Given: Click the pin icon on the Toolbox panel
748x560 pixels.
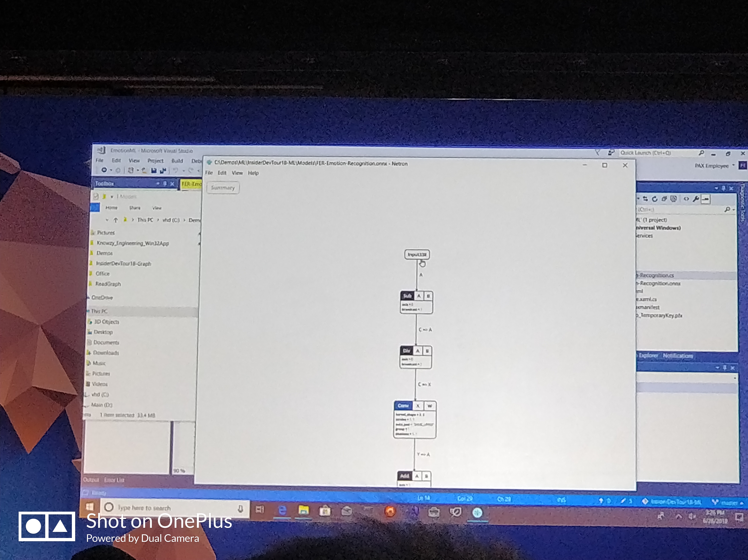Looking at the screenshot, I should (x=165, y=183).
